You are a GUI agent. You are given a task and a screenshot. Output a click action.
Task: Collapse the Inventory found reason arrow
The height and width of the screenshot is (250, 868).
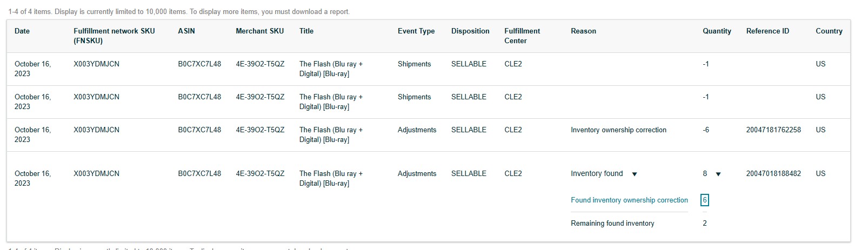pyautogui.click(x=635, y=174)
